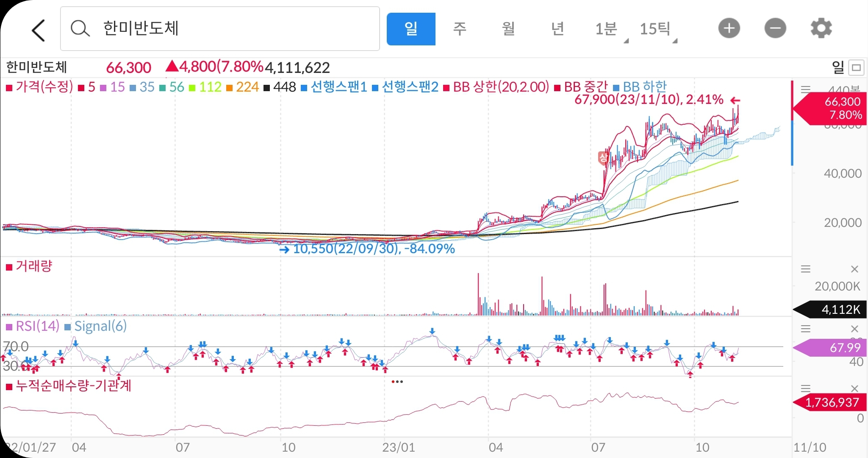The height and width of the screenshot is (458, 868).
Task: Tap the 66,300 current price tag
Action: 830,109
